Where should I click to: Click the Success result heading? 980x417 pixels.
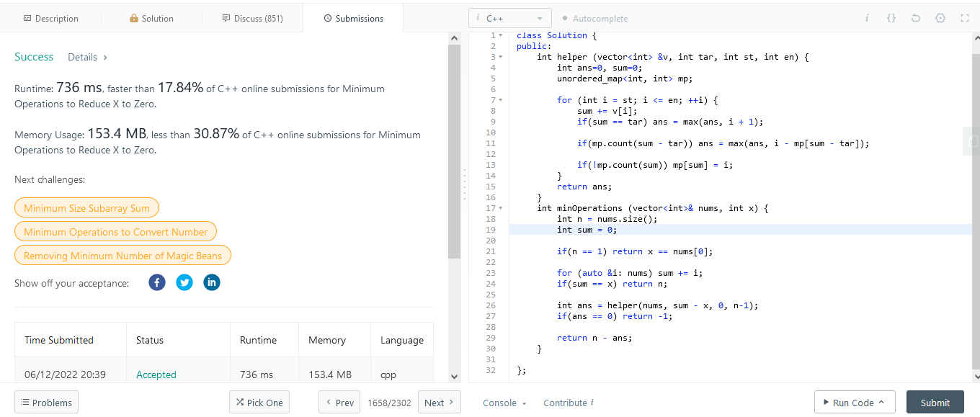click(x=34, y=57)
